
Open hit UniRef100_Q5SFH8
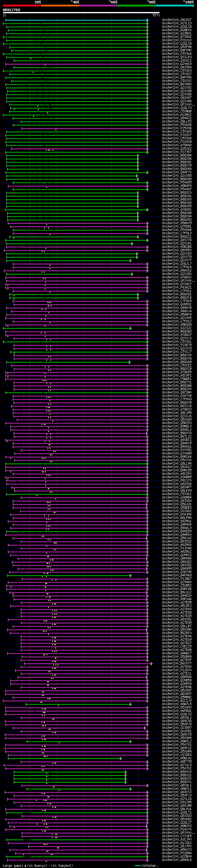coord(177,47)
